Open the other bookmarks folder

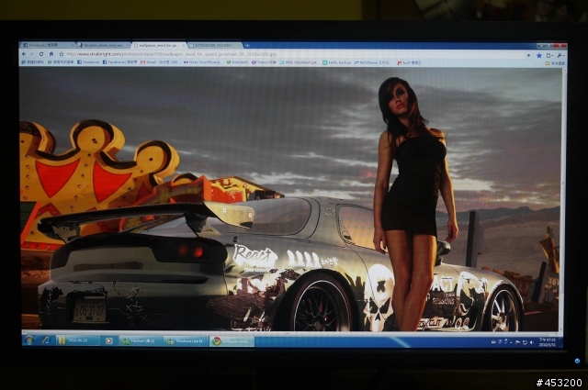[555, 63]
